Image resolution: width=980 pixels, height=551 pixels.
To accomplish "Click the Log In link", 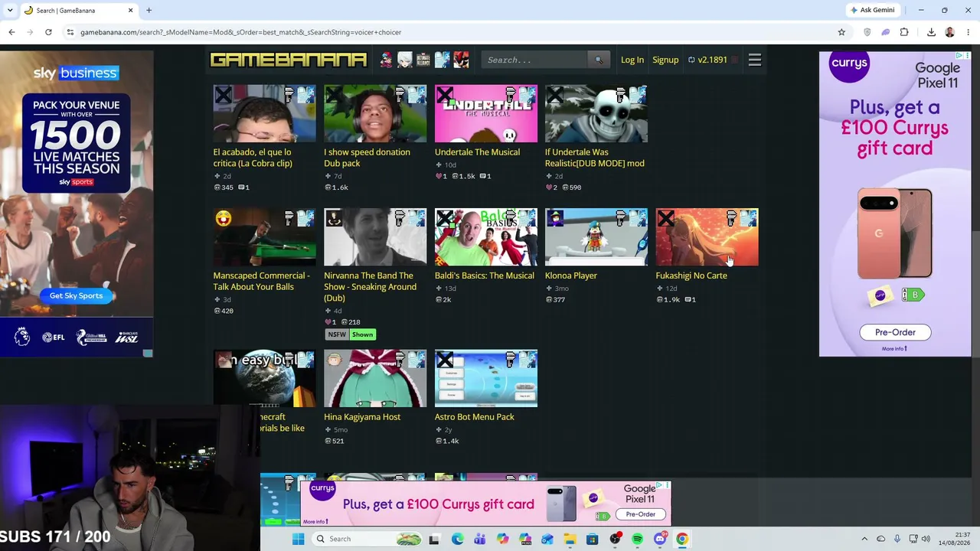I will 632,60.
